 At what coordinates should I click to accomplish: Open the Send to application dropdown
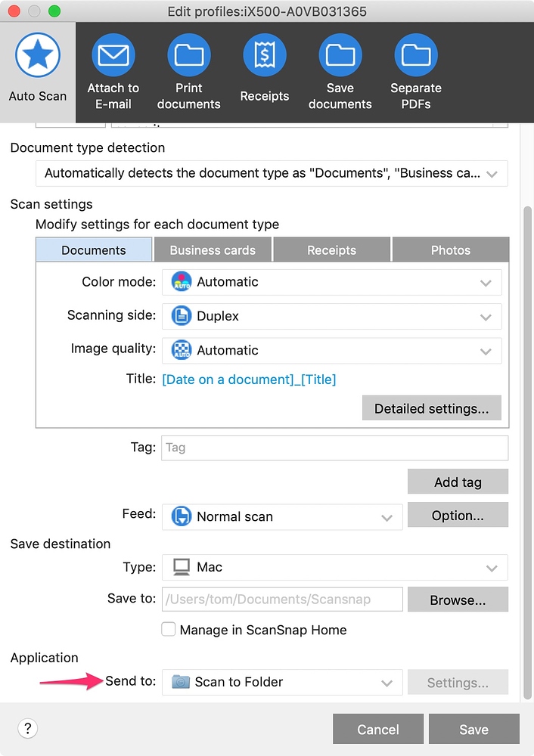click(x=281, y=682)
